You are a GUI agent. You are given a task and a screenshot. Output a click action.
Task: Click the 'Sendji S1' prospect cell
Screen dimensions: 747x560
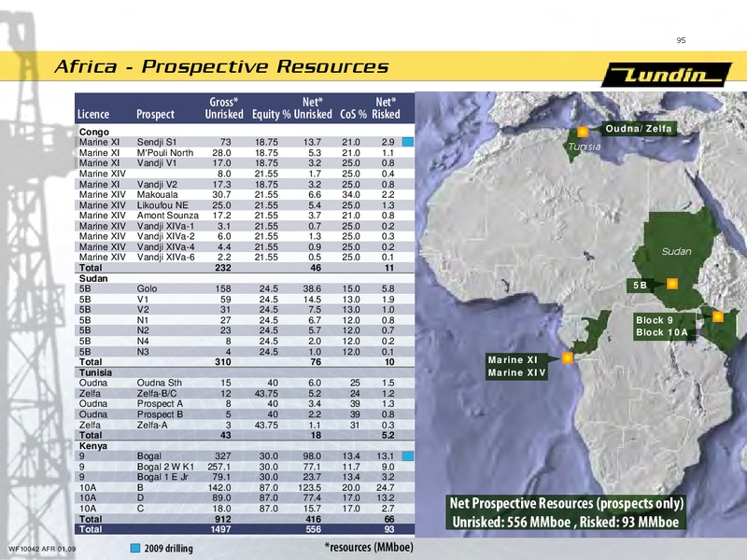pos(157,142)
